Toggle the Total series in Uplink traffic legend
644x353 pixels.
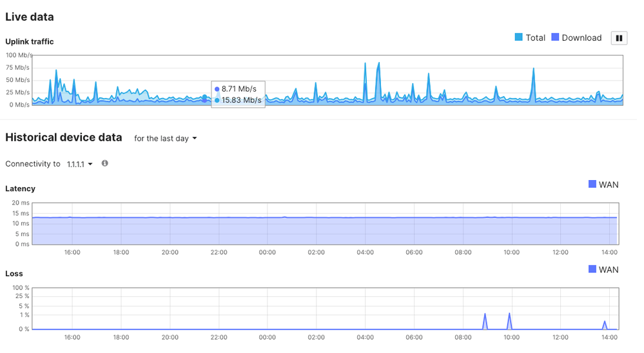(x=530, y=37)
